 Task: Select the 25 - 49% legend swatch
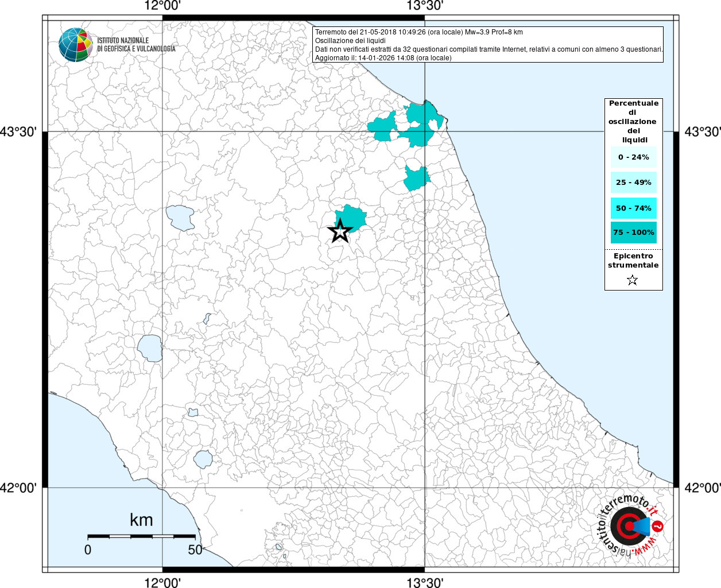pos(634,182)
